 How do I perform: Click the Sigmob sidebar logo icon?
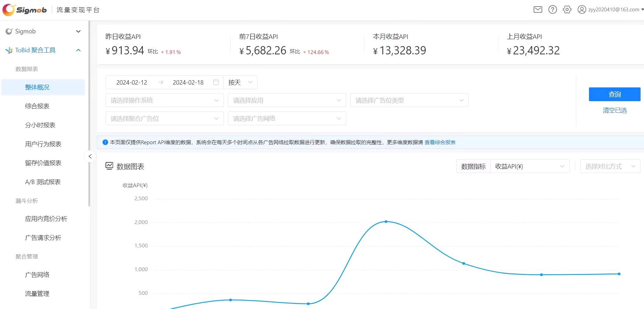point(9,31)
